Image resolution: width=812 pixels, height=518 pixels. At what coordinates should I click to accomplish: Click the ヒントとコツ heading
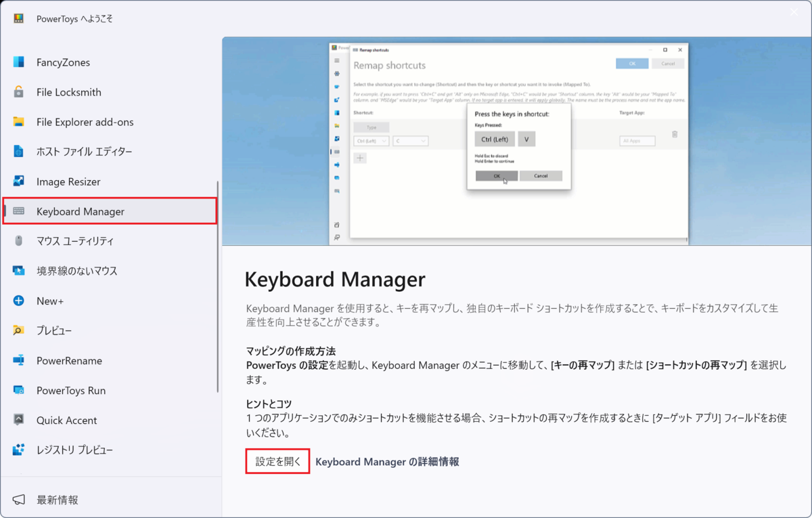point(269,404)
